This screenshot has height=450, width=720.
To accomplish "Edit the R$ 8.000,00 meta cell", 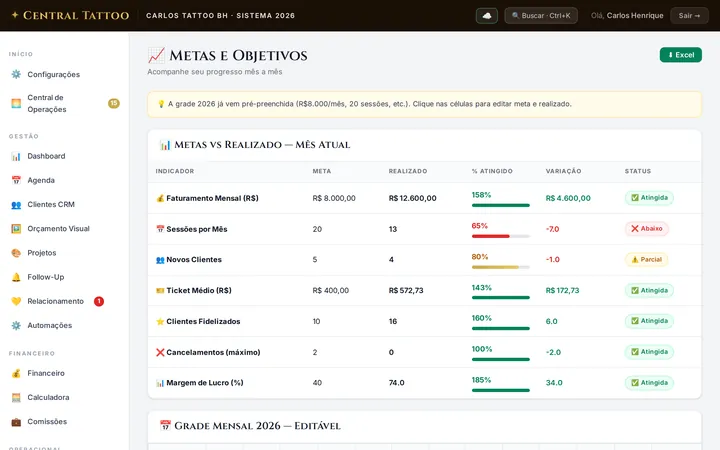I will click(x=334, y=198).
